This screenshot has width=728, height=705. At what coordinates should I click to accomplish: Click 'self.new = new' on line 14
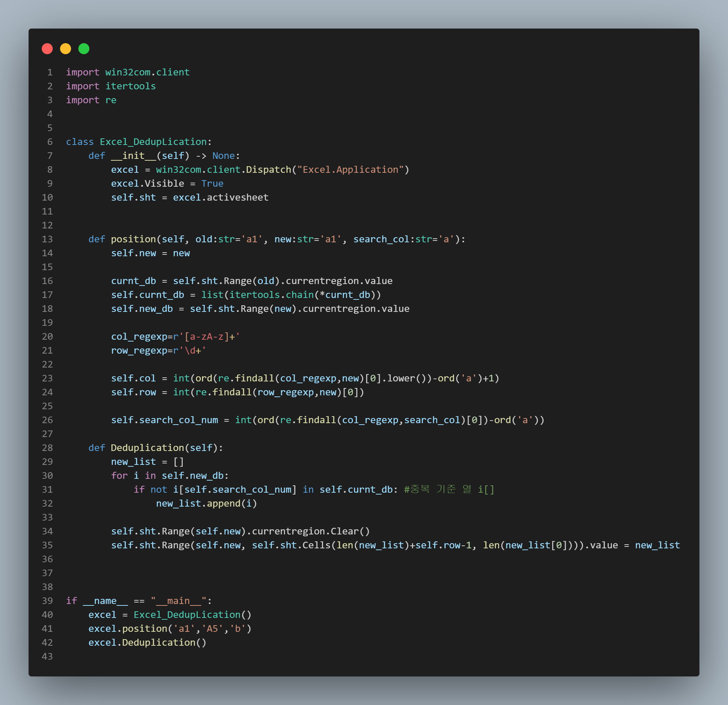coord(151,253)
